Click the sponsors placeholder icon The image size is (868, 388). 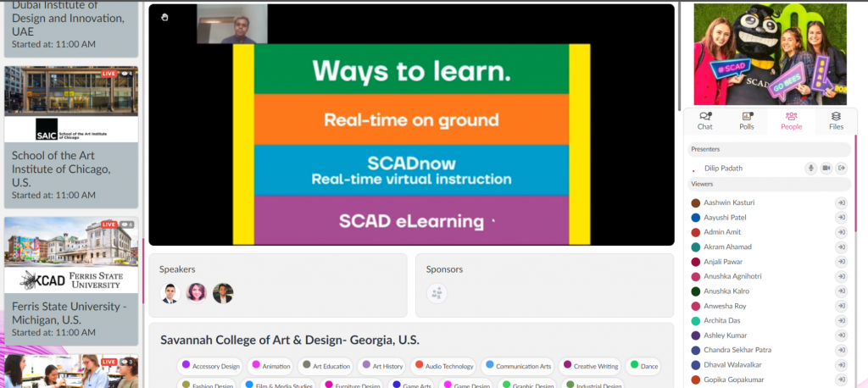click(x=437, y=293)
